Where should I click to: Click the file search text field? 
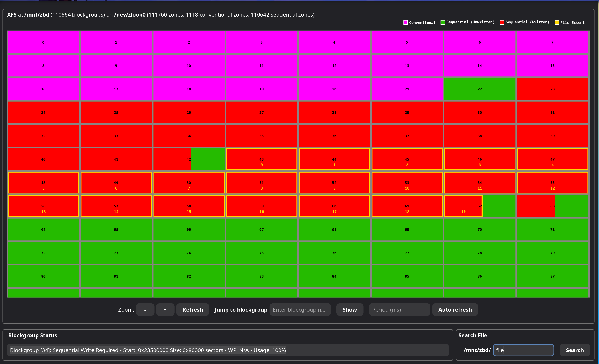pos(523,350)
